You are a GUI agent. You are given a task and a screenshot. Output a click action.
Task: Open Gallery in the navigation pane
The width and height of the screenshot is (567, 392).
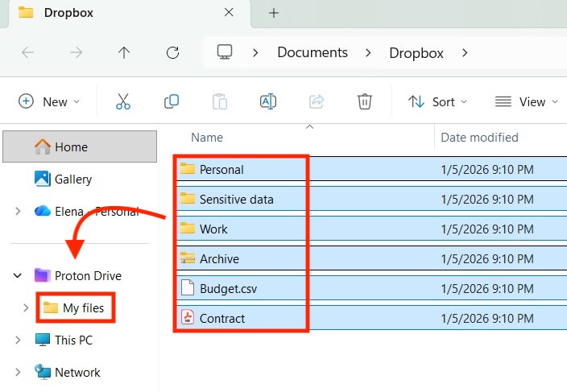coord(73,179)
